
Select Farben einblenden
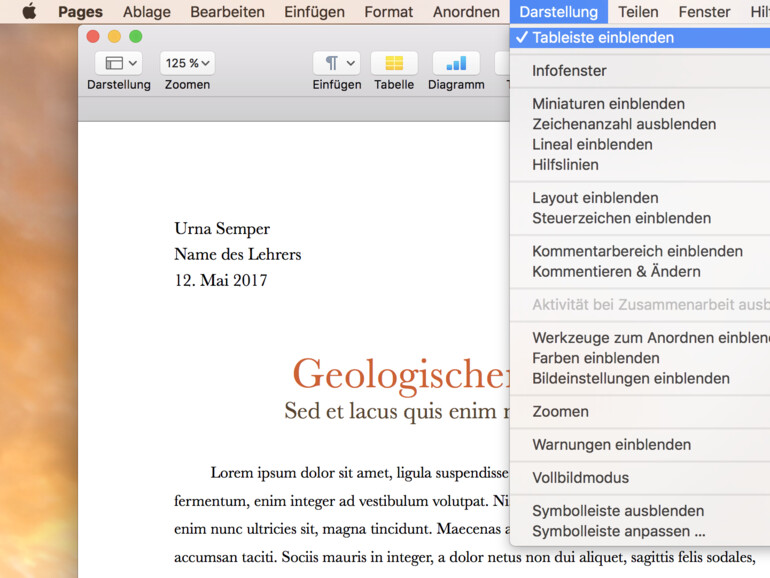coord(640,358)
